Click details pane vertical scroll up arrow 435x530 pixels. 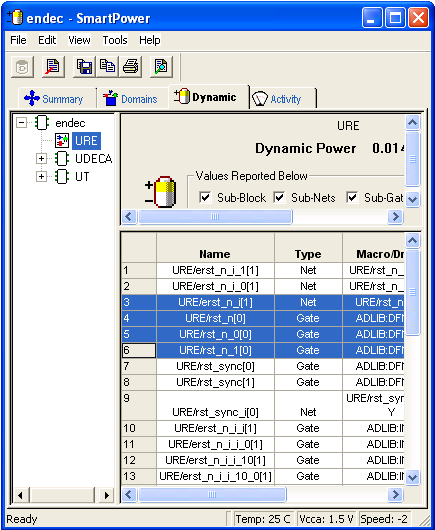(412, 122)
